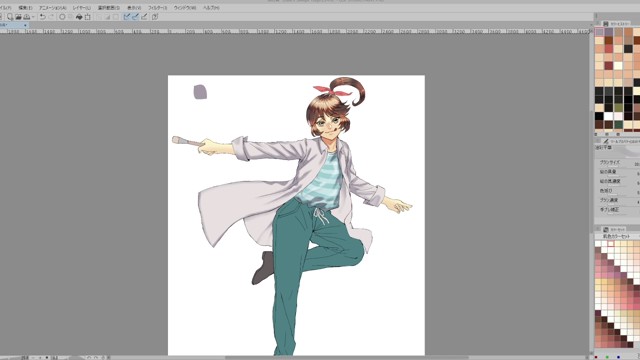Screen dimensions: 640x360
Task: Click the horizontal scrollbar under the canvas
Action: 347,358
